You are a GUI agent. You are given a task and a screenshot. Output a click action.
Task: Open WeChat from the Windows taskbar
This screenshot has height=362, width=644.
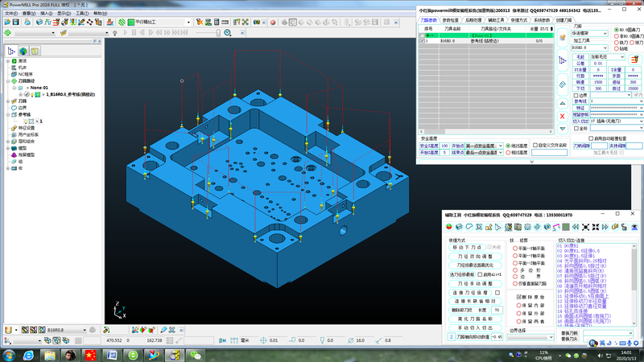[195, 355]
